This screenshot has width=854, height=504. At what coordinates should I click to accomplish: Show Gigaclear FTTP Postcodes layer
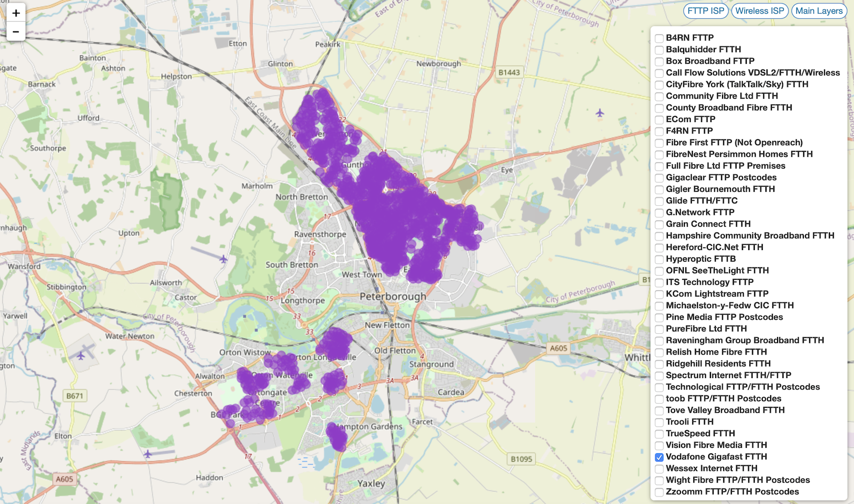point(659,178)
